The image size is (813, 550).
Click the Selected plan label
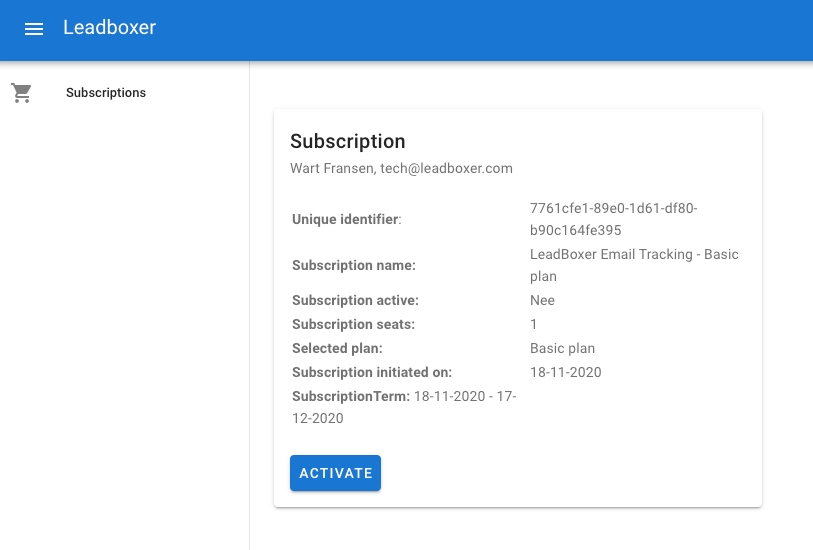point(337,348)
